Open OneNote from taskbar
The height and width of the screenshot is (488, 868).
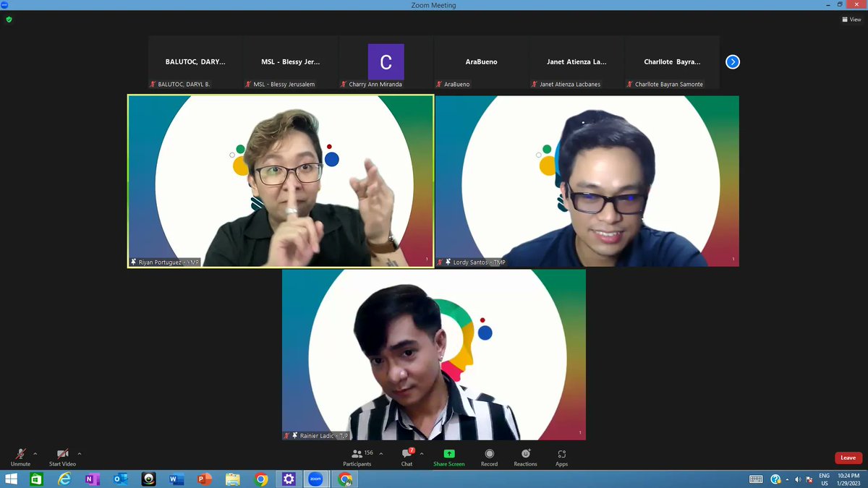[92, 479]
